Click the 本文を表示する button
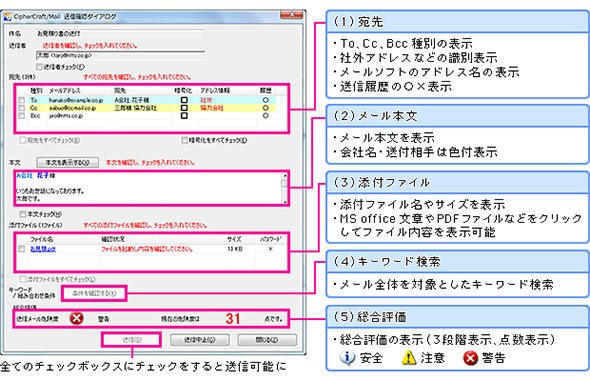590x381 pixels. point(68,162)
